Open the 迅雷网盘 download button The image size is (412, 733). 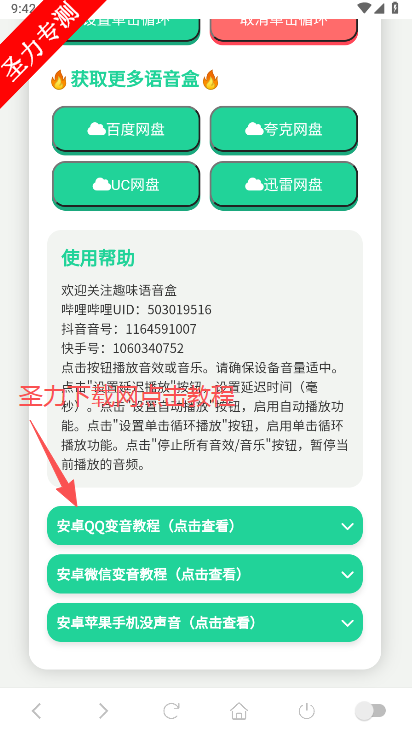coord(284,184)
